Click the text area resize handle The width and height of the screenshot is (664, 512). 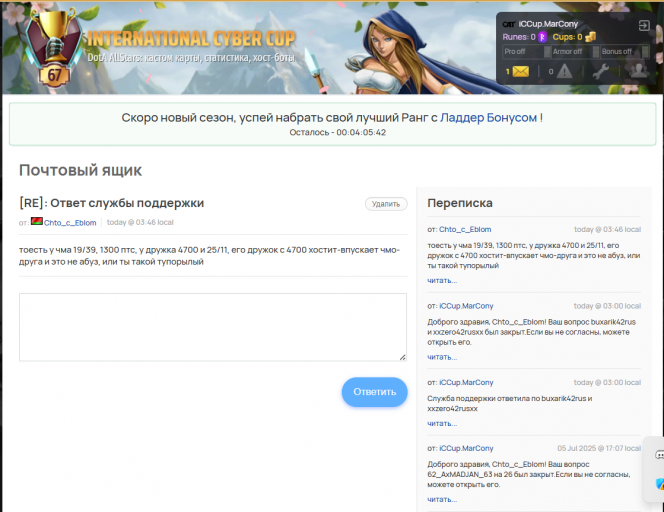click(402, 357)
